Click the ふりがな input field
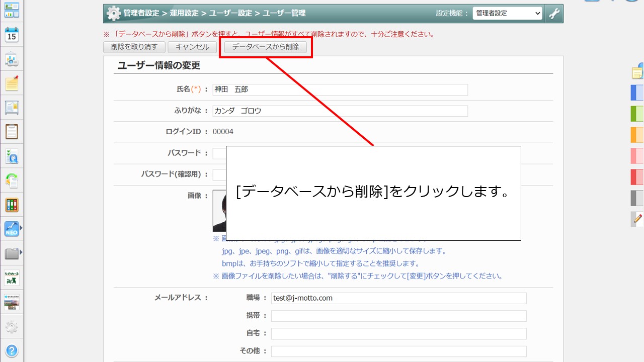Screen dimensions: 644x362 (x=340, y=111)
